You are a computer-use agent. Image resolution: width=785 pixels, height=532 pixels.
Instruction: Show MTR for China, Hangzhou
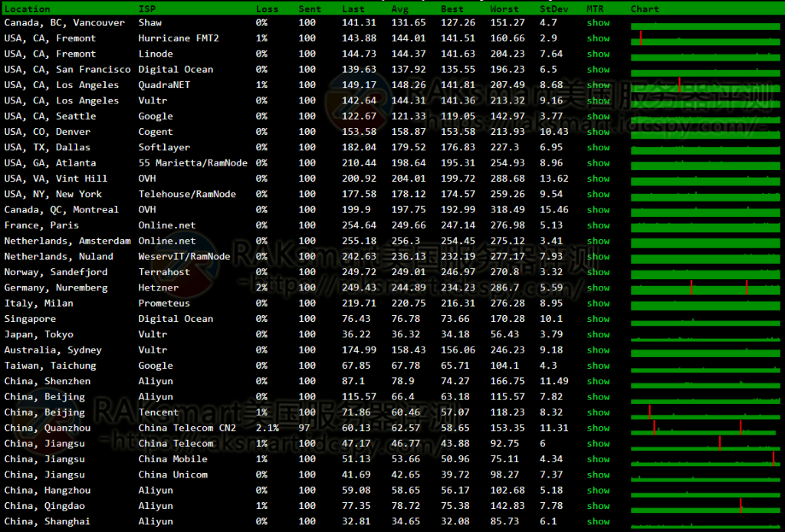pos(598,490)
